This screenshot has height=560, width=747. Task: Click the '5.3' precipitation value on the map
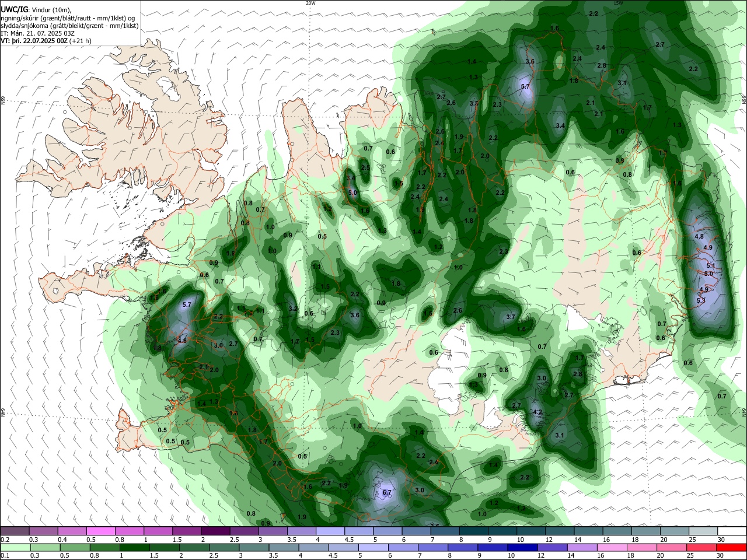tap(701, 300)
